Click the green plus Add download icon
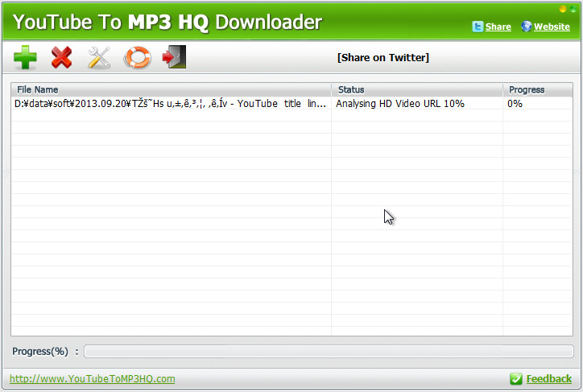This screenshot has width=583, height=392. [25, 57]
